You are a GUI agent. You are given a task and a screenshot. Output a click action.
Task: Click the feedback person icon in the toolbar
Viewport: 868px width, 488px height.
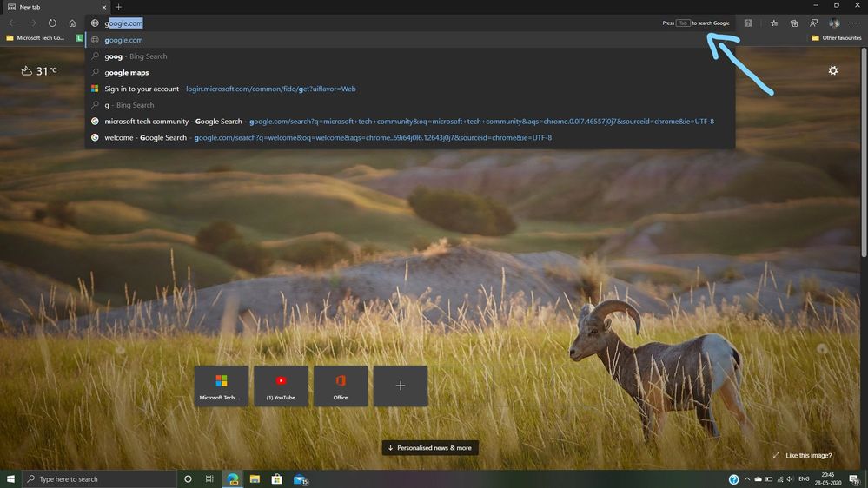814,23
